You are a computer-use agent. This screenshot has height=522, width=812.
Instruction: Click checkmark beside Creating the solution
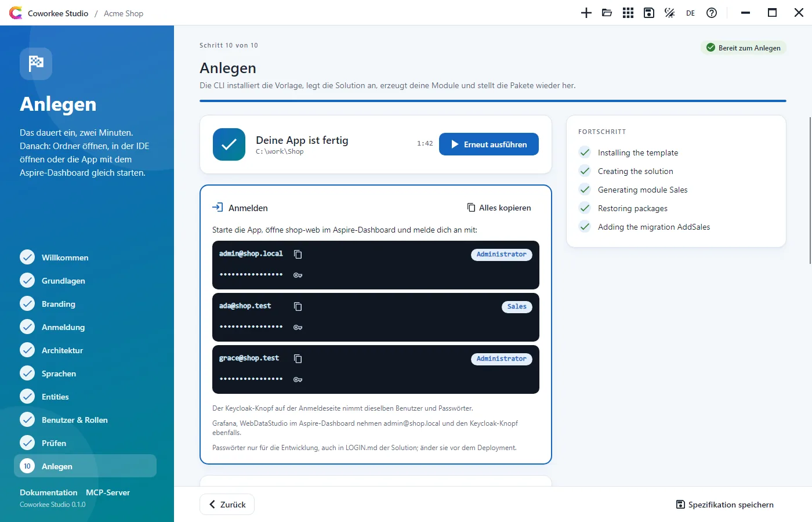pos(585,171)
